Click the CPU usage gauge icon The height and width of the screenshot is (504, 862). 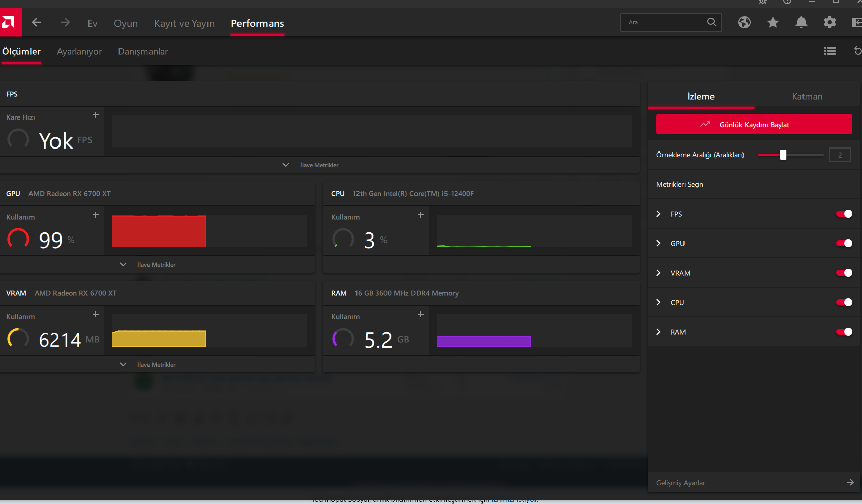coord(343,239)
